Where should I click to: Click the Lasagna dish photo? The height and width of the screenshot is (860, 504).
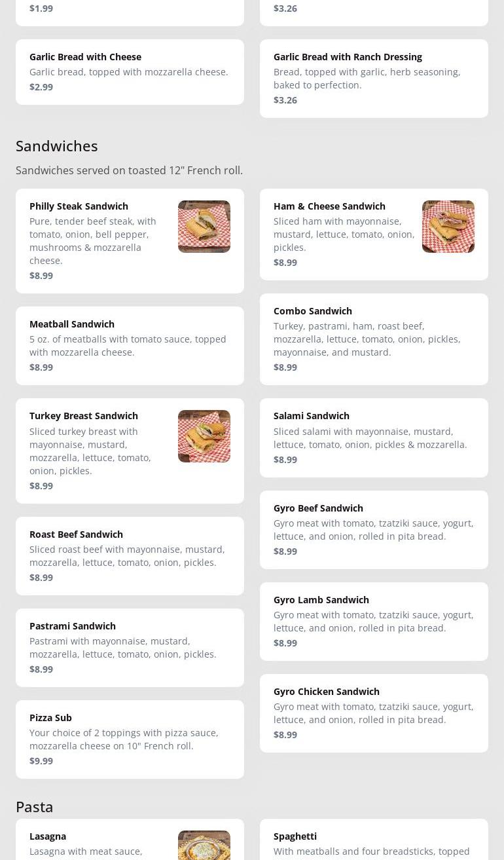click(204, 845)
